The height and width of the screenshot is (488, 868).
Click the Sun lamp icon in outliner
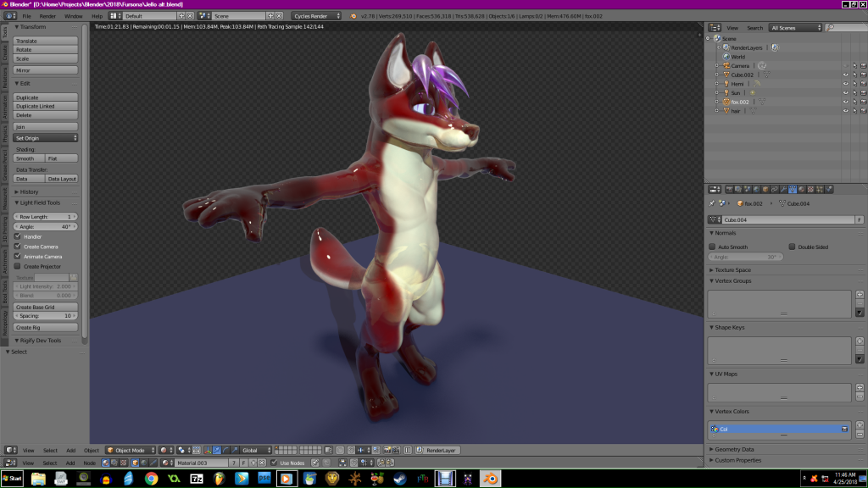point(726,92)
